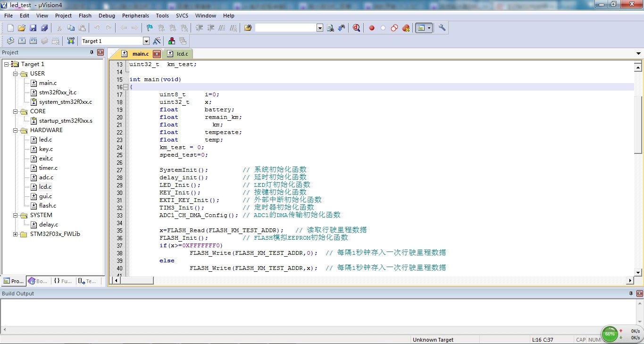This screenshot has height=344, width=644.
Task: Save all files icon
Action: click(44, 28)
